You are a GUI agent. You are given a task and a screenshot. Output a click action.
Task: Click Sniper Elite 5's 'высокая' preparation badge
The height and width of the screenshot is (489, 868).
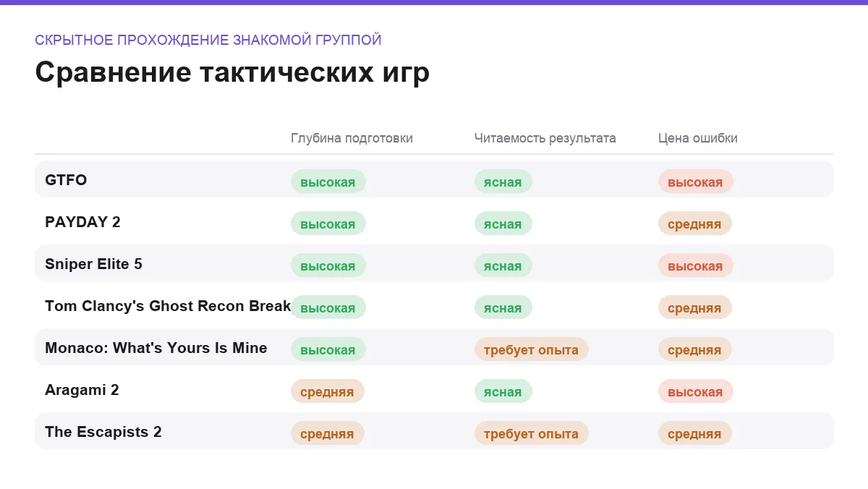click(328, 265)
